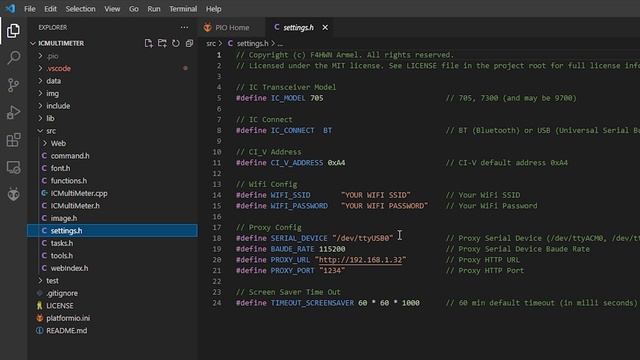Open the Run and Debug view icon

[x=13, y=112]
